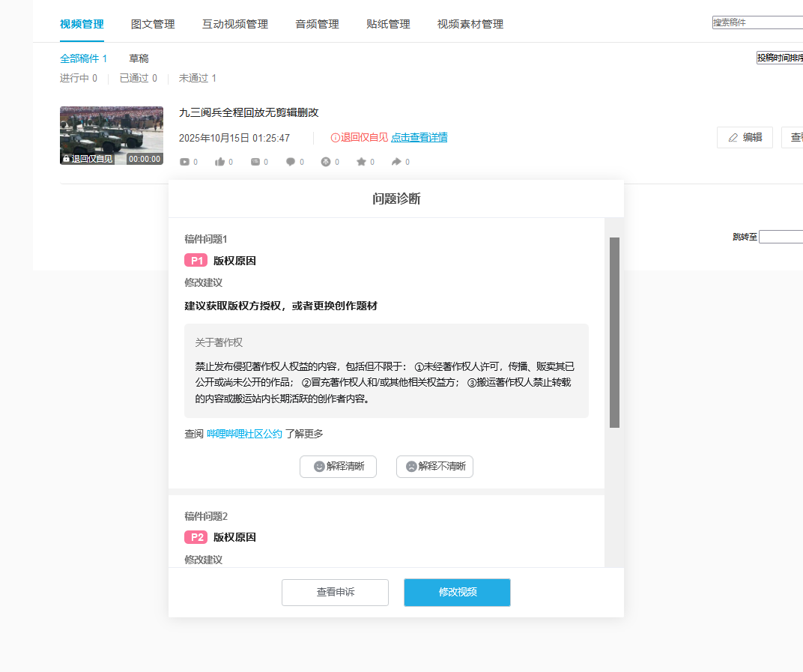803x672 pixels.
Task: Click the diagnosis dialog's vertical scrollbar
Action: [614, 333]
